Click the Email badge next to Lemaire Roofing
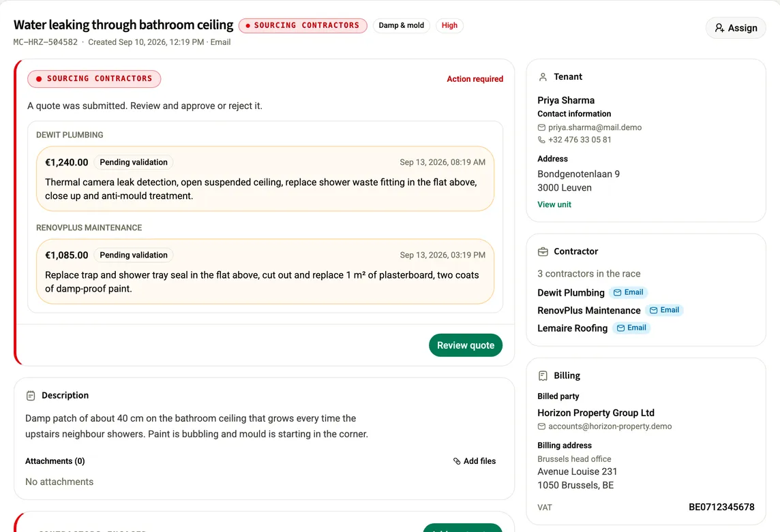Screen dimensions: 780x532 click(x=631, y=328)
